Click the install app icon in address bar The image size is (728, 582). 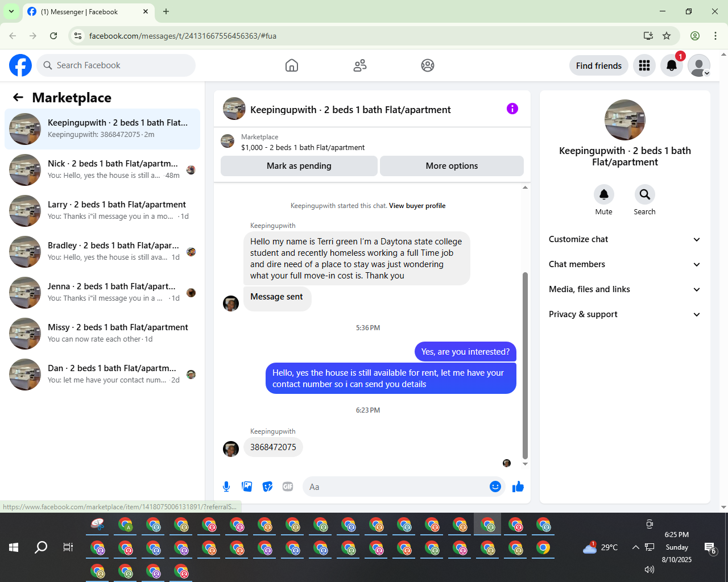(x=648, y=36)
